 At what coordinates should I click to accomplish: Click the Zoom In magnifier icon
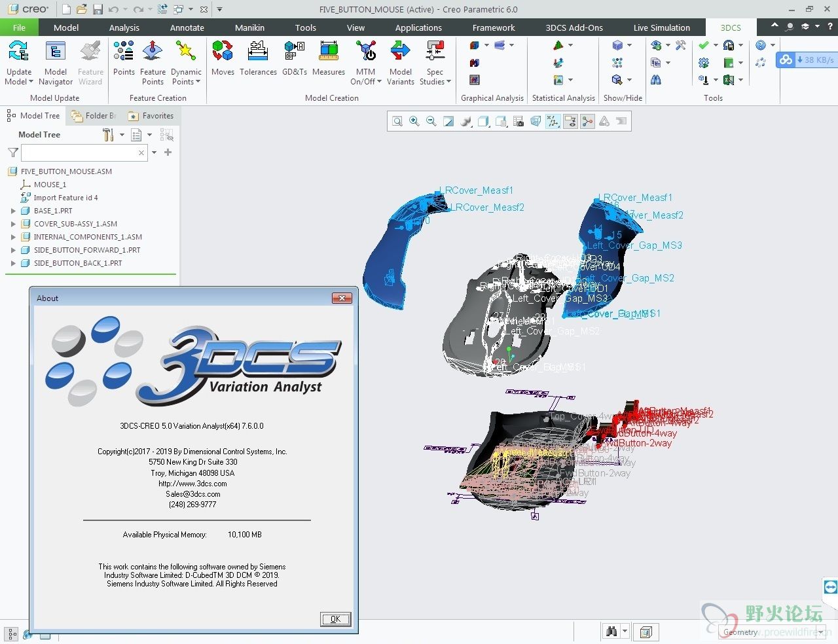414,121
